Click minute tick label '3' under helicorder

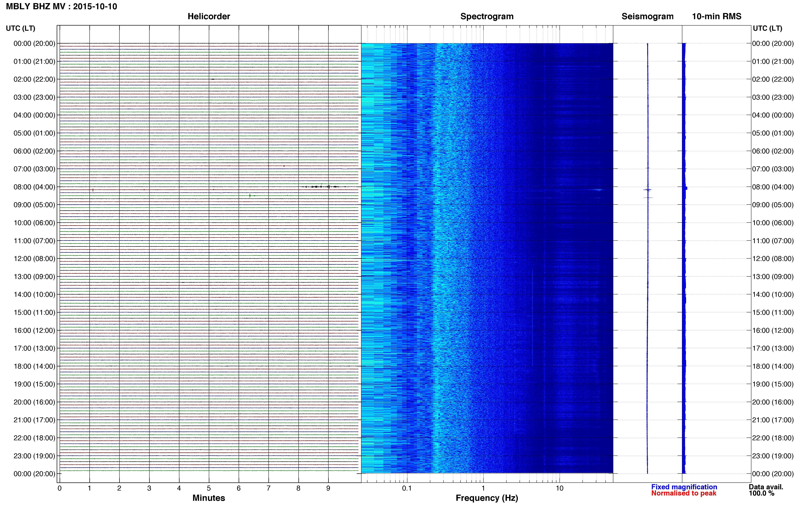click(149, 488)
